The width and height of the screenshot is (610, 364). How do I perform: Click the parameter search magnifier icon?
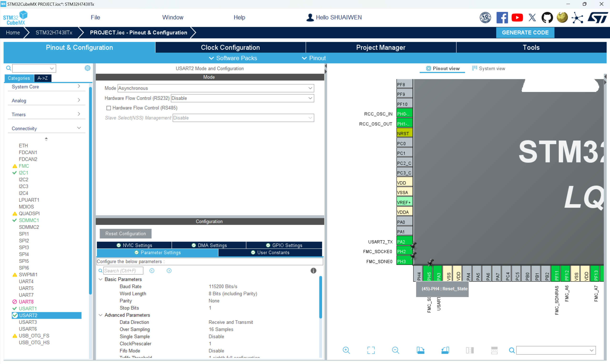pyautogui.click(x=100, y=271)
